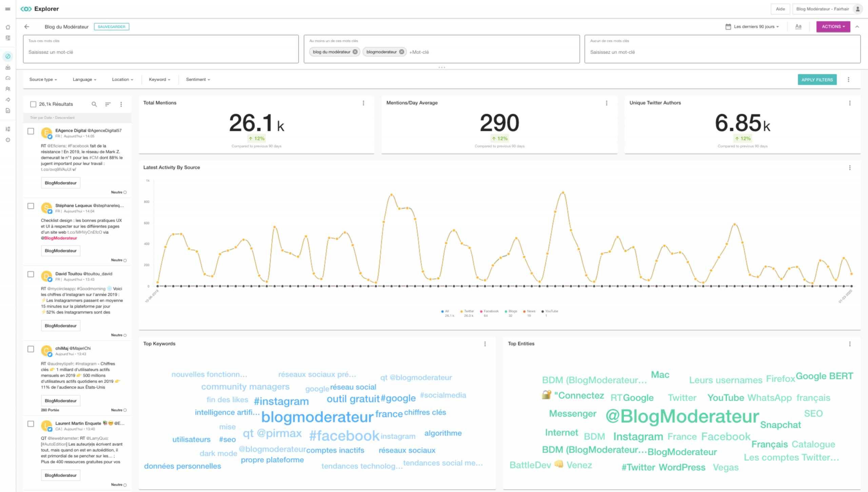Open Total Mentions widget options menu

coord(363,103)
